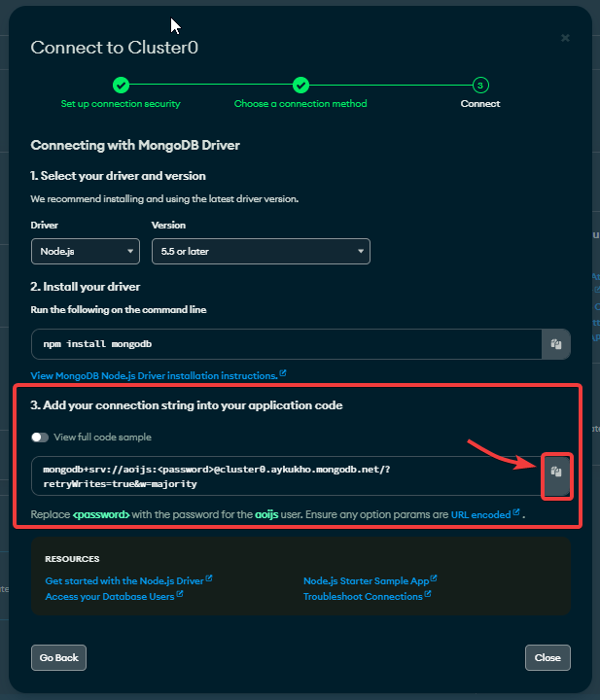Open Get started with the Node.js Driver

coord(124,580)
